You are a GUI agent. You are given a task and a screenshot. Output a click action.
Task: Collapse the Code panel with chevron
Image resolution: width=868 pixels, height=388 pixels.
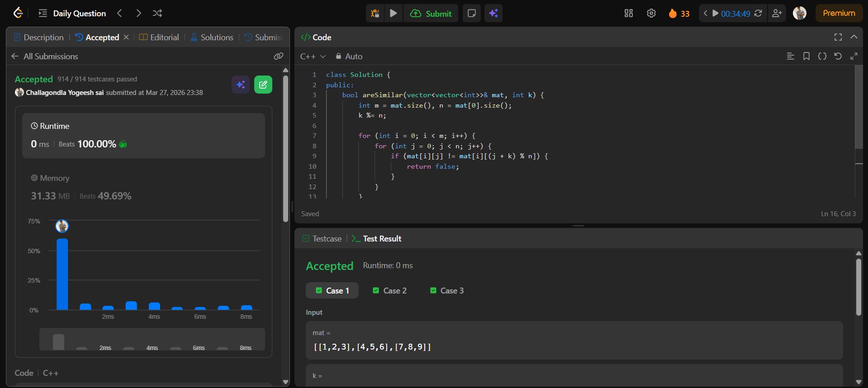tap(854, 37)
